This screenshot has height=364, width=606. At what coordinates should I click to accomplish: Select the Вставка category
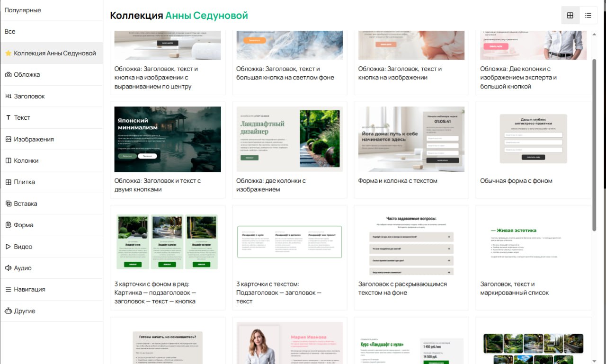(26, 204)
